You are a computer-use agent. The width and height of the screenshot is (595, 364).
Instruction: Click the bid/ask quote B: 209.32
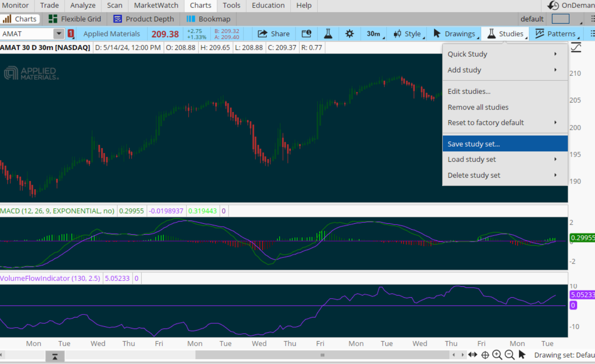(x=227, y=31)
